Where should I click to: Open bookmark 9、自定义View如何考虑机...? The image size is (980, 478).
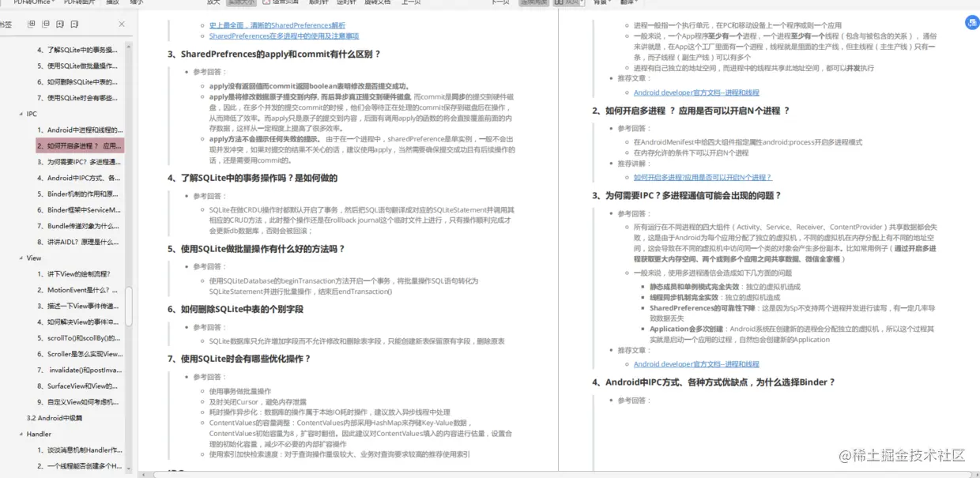point(79,402)
